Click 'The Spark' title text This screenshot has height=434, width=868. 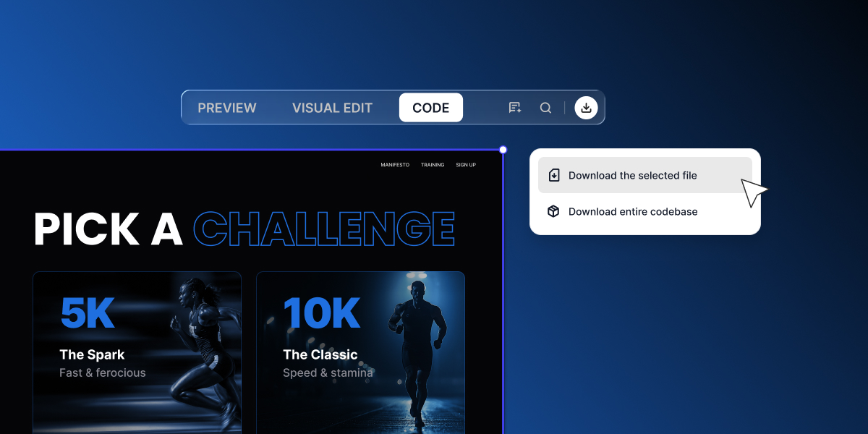[92, 354]
